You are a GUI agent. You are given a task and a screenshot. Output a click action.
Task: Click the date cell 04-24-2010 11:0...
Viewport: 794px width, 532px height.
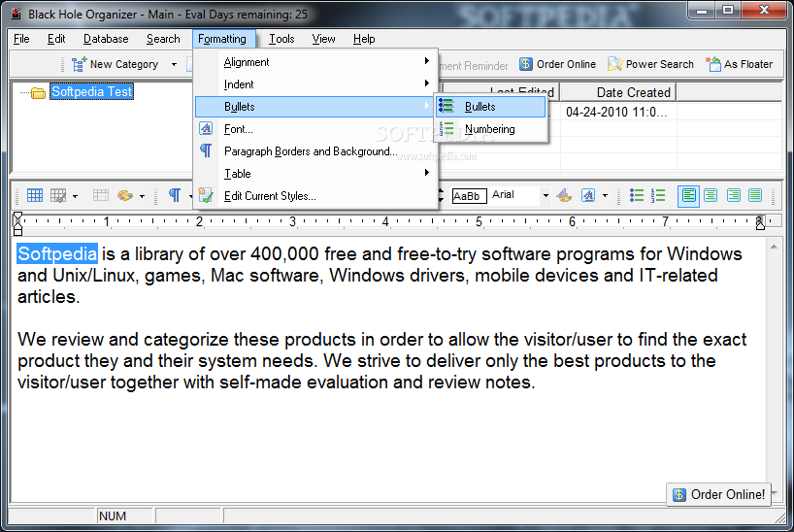point(616,112)
